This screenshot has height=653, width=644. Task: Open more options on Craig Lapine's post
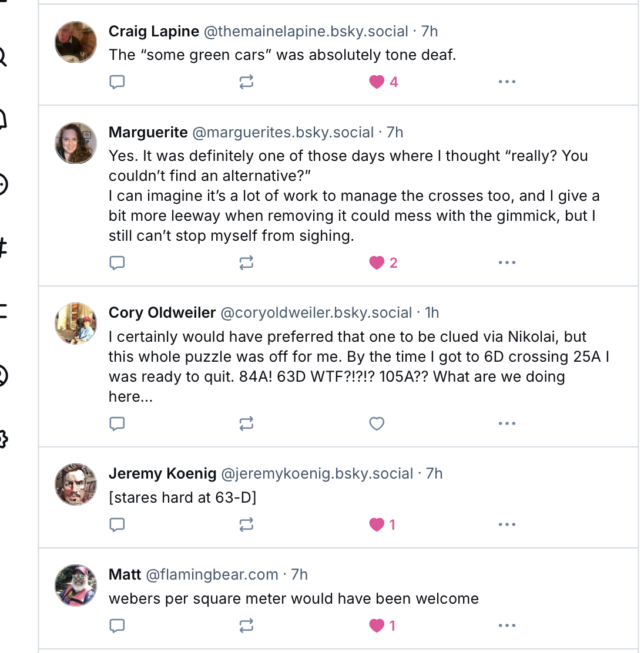pos(507,82)
